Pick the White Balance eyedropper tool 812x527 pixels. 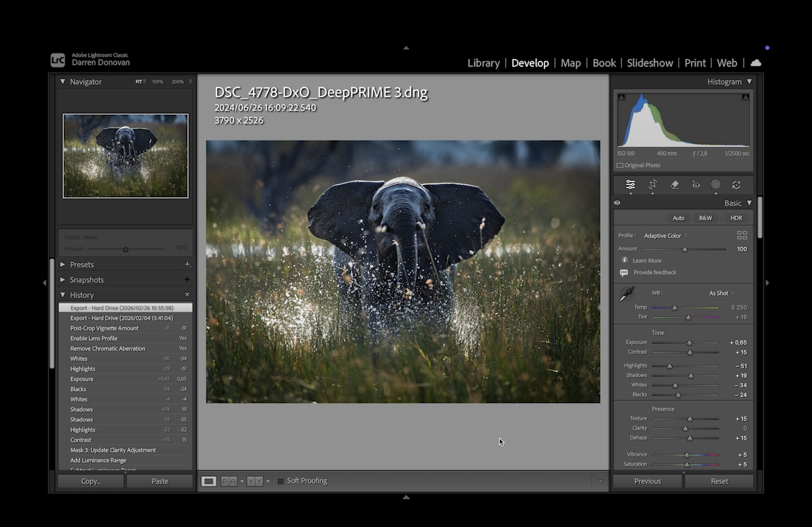tap(626, 294)
